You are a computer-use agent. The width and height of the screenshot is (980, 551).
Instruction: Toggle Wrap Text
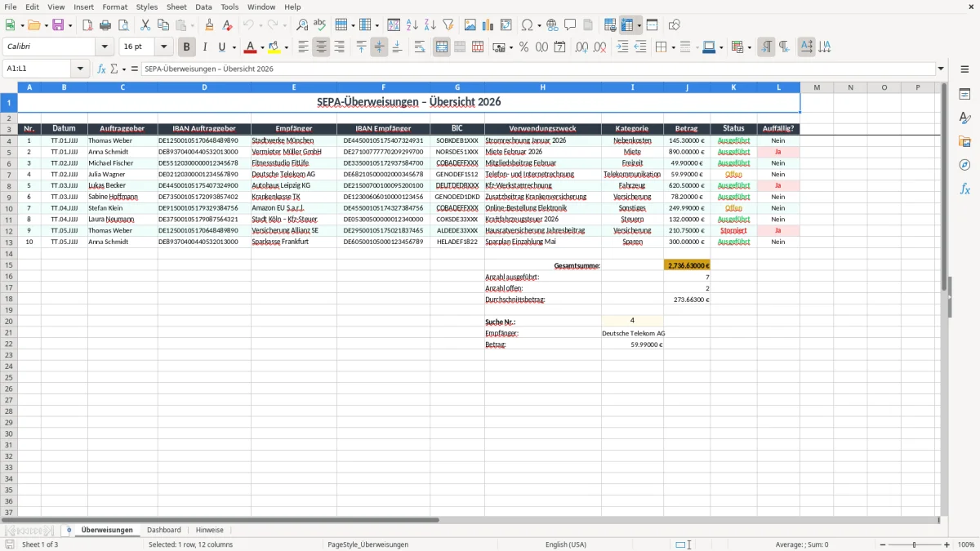[x=420, y=47]
